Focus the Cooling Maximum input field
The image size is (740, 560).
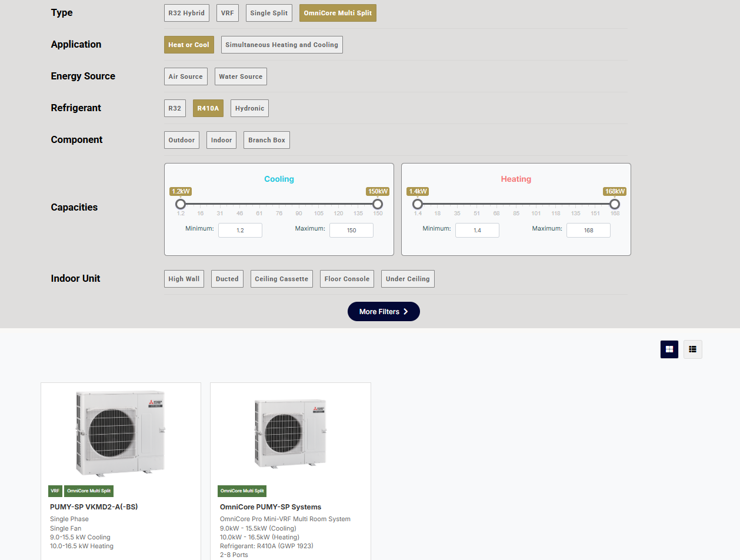(351, 230)
